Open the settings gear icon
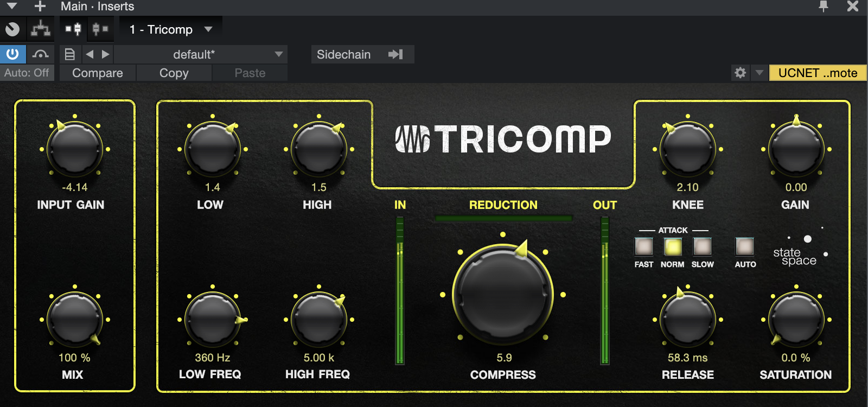 (741, 73)
